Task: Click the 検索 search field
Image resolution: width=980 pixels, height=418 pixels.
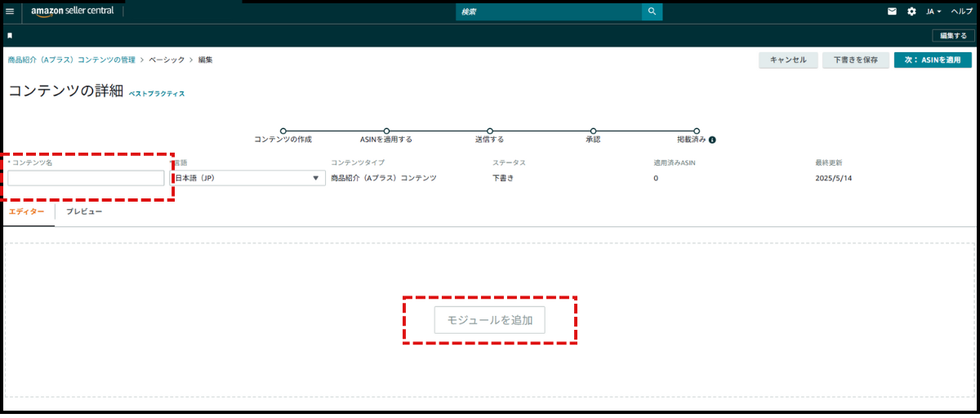Action: [x=549, y=11]
